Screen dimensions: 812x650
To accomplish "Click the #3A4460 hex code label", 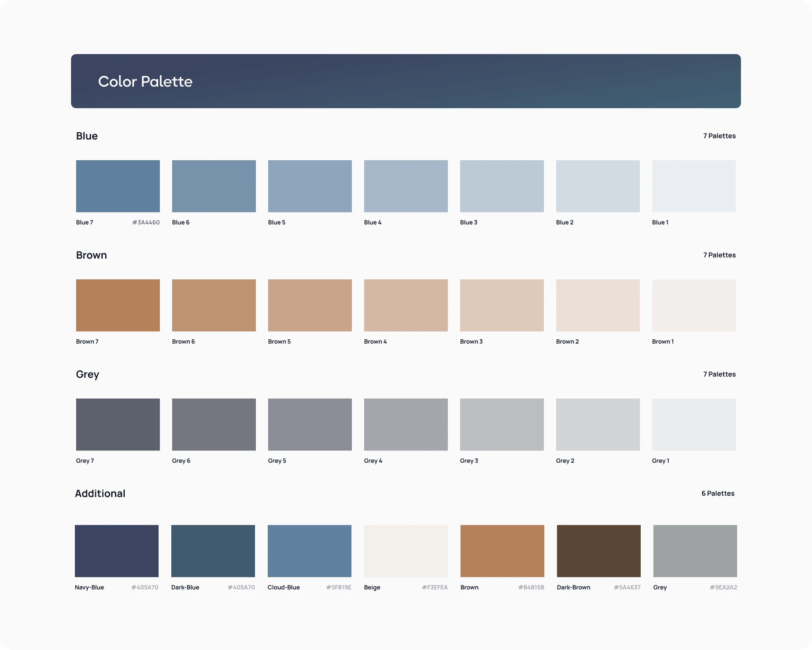I will [x=146, y=222].
